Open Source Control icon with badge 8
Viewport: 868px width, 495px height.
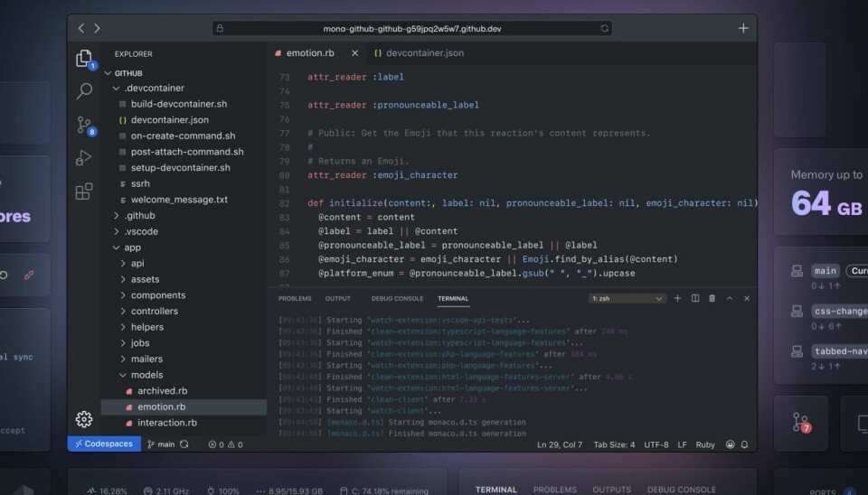coord(84,125)
